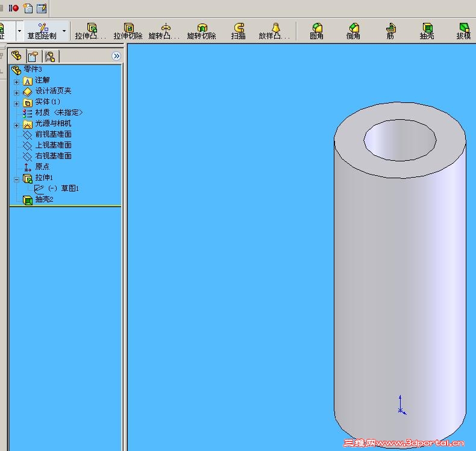Switch to the ConfigurationManager tab
This screenshot has width=476, height=451.
[50, 57]
